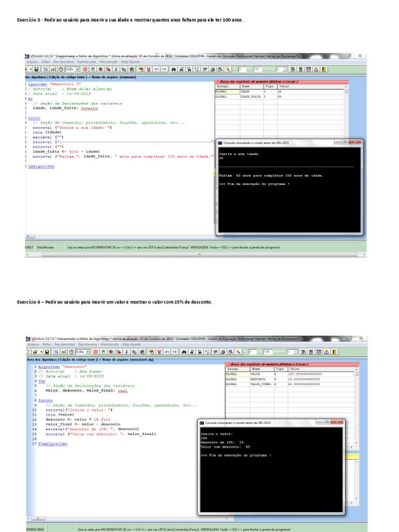Open the Manutenção menu in the lower window
Viewport: 399px width, 532px height.
[110, 344]
